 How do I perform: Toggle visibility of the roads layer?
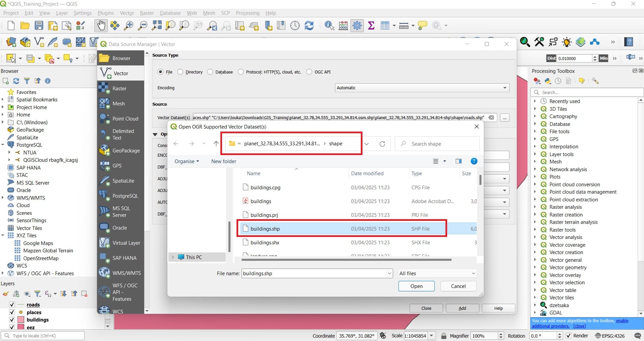pos(12,304)
